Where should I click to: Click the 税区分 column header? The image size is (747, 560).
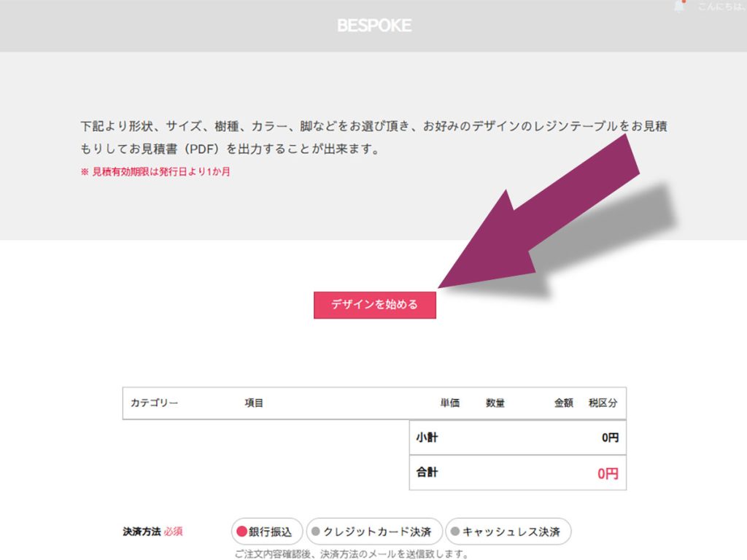pyautogui.click(x=603, y=403)
